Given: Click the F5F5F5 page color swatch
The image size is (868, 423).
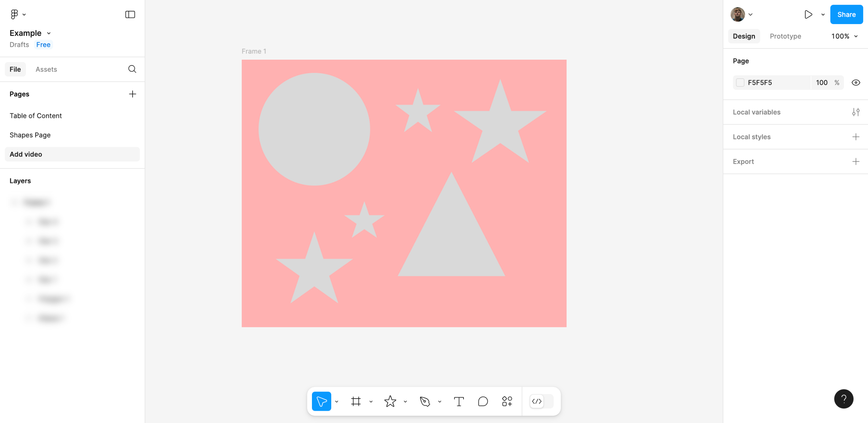Looking at the screenshot, I should [740, 83].
